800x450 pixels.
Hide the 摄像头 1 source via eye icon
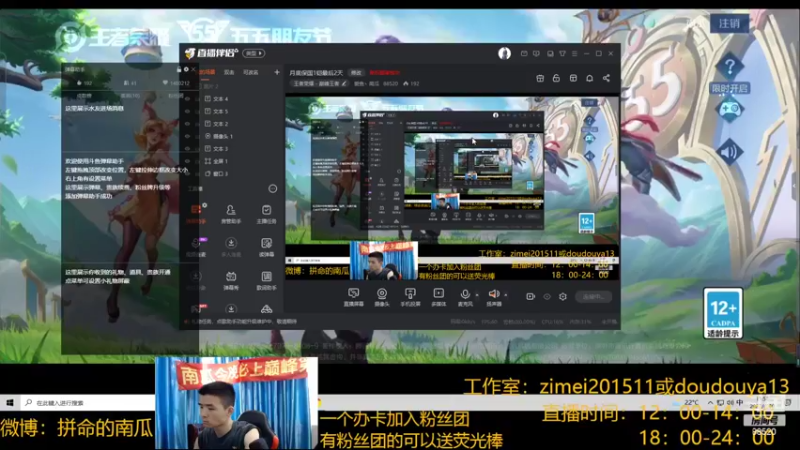187,136
